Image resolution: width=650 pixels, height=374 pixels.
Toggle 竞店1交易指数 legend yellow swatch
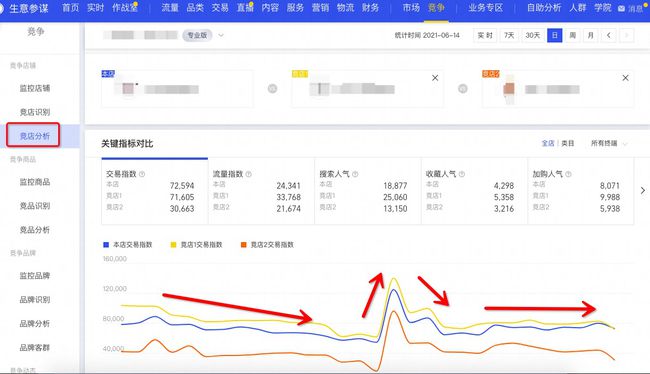tap(173, 245)
